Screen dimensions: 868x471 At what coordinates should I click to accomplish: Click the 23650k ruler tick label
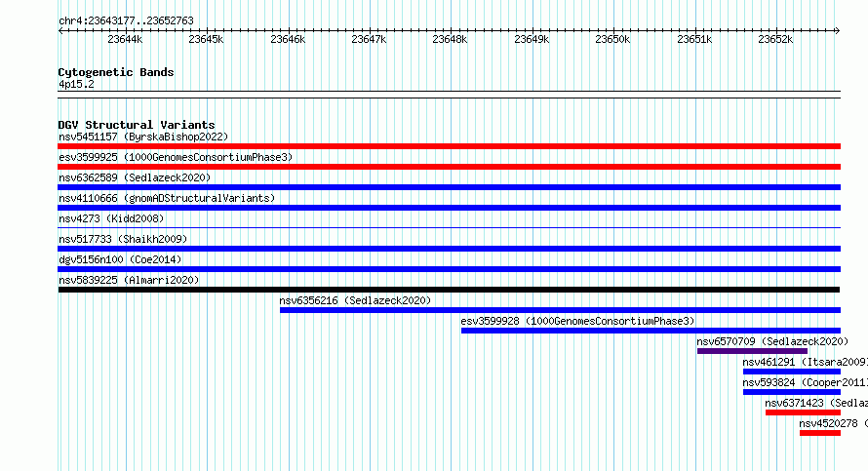coord(612,39)
